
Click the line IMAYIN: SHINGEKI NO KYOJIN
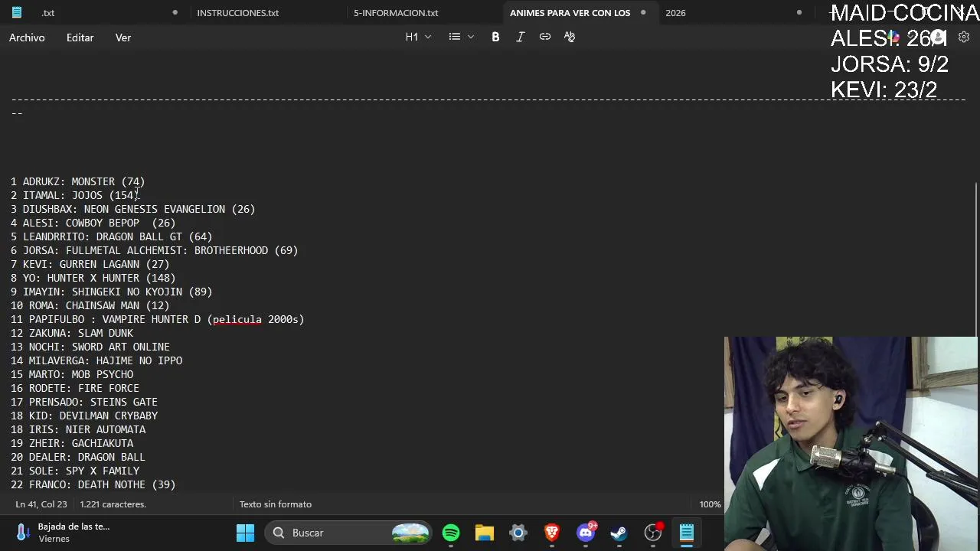click(x=111, y=292)
